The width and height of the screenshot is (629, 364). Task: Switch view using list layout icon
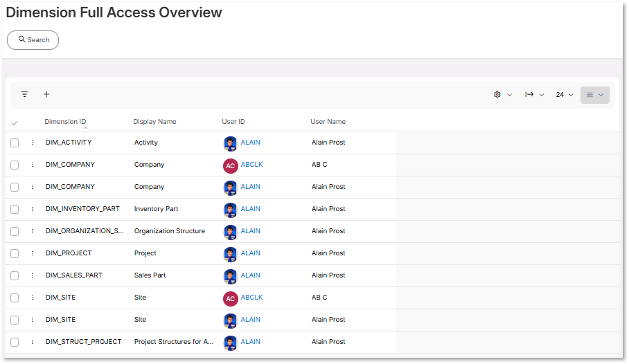click(590, 95)
